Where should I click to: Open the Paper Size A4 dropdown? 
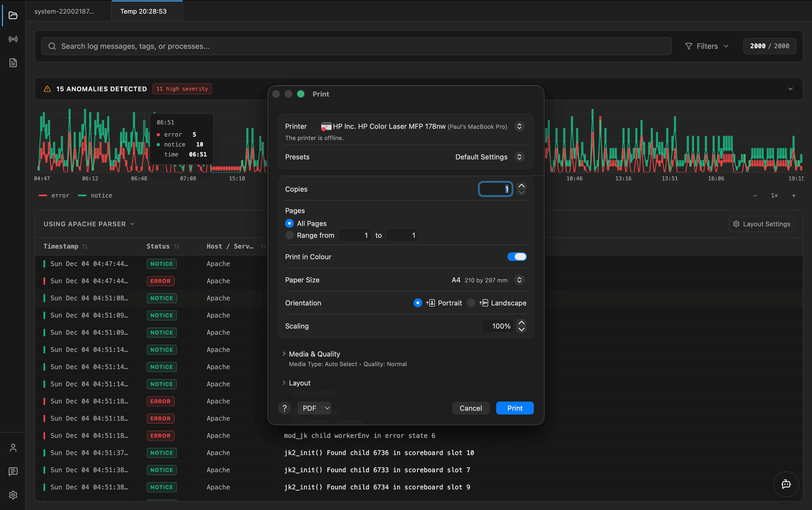519,280
